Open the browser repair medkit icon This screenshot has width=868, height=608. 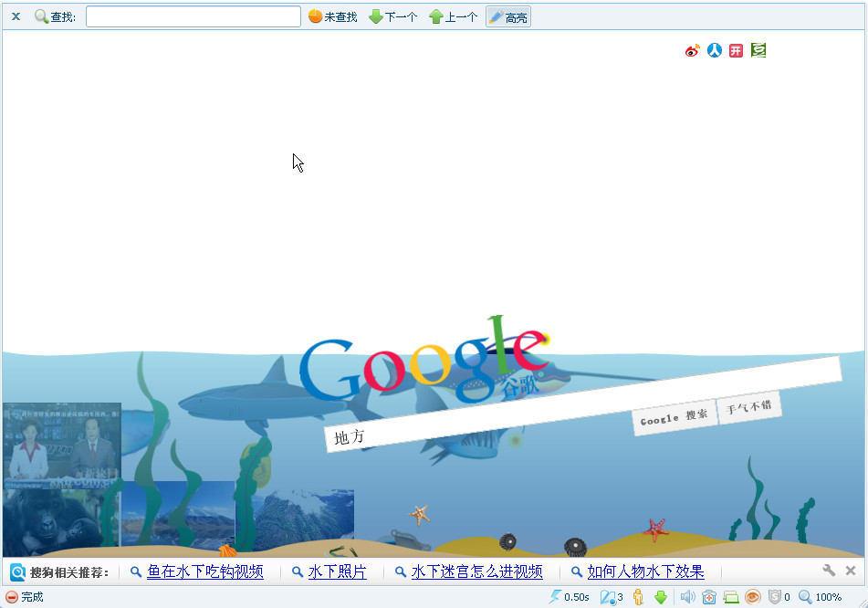709,597
